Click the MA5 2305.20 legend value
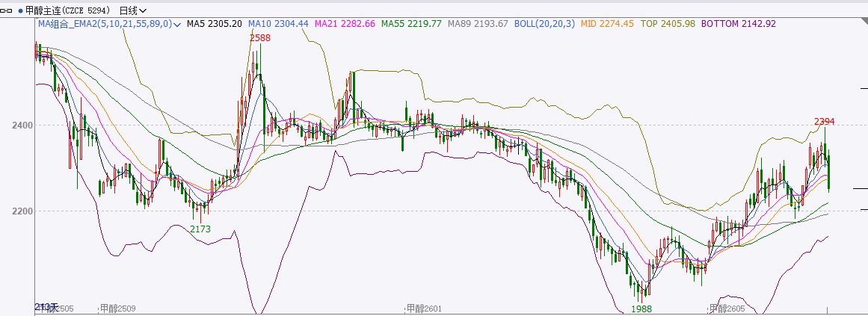Screen dimensions: 868x316 click(214, 24)
